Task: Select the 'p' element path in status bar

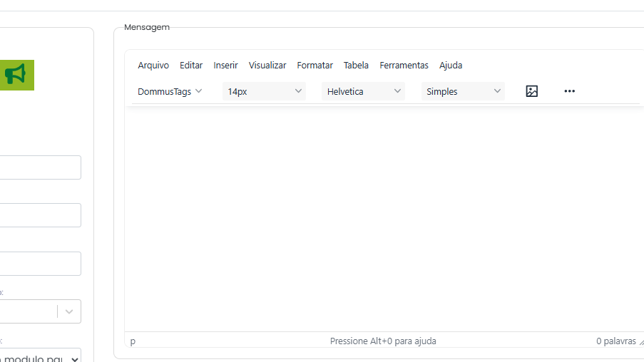Action: tap(133, 341)
